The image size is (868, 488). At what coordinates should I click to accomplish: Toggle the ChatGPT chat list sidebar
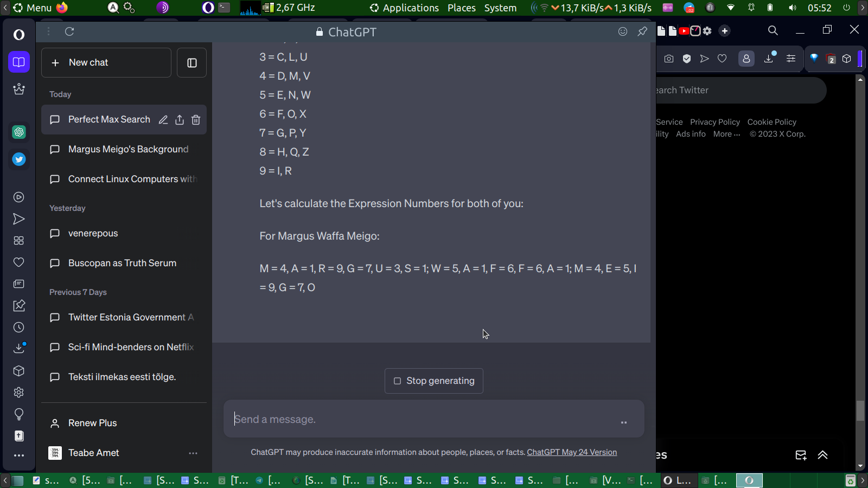(192, 63)
